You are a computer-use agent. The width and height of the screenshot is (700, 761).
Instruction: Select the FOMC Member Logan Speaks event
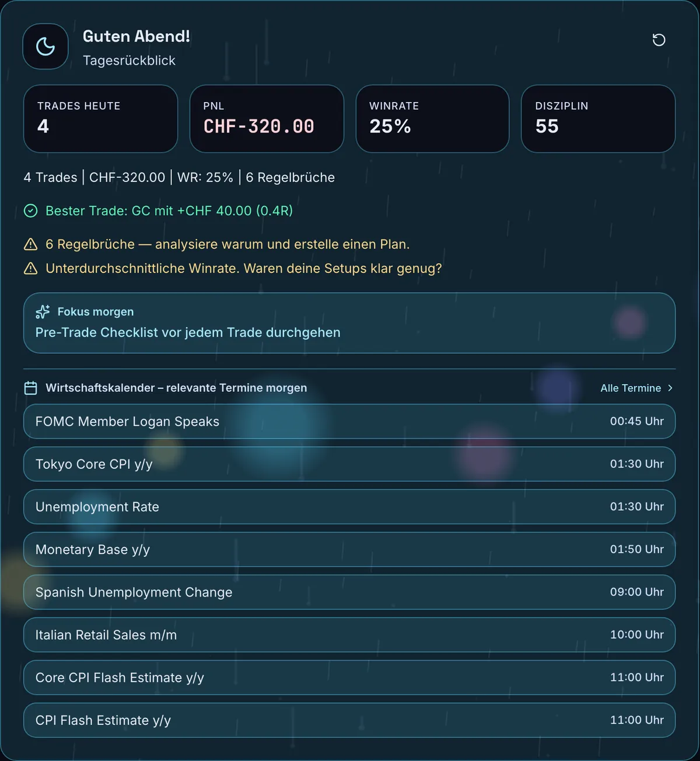(x=349, y=422)
